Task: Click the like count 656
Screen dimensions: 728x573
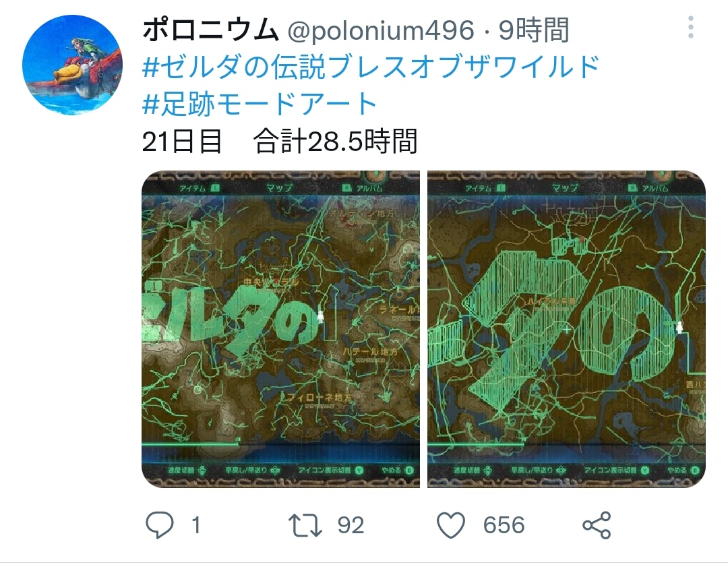Action: click(x=504, y=525)
